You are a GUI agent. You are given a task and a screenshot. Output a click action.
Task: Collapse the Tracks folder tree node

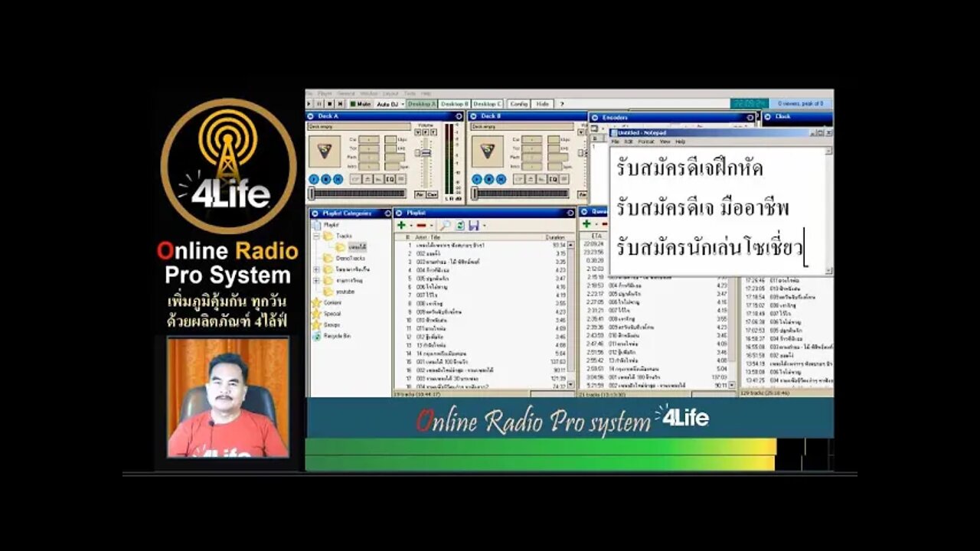pos(316,236)
